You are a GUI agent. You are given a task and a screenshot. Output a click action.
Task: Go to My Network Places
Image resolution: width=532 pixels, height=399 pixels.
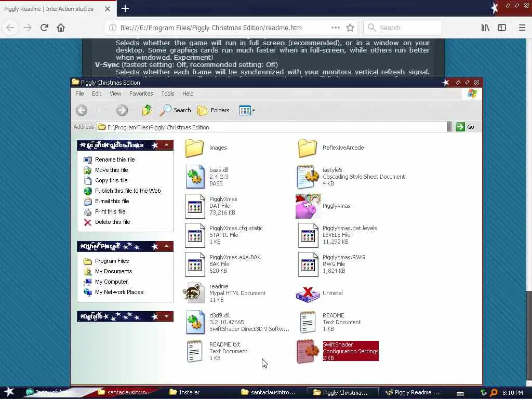pos(119,292)
